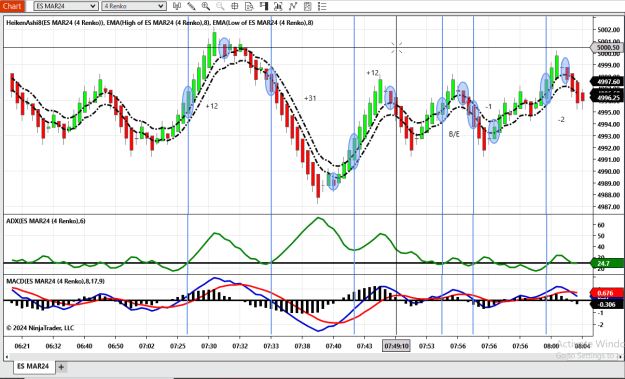
Task: Click the B/E trade annotation
Action: click(454, 134)
